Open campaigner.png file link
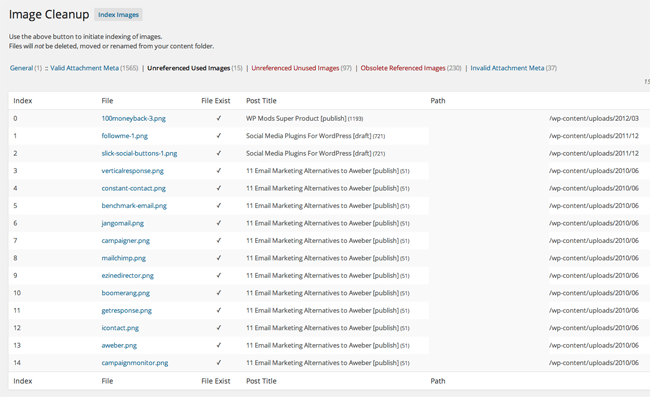The image size is (650, 397). tap(126, 240)
